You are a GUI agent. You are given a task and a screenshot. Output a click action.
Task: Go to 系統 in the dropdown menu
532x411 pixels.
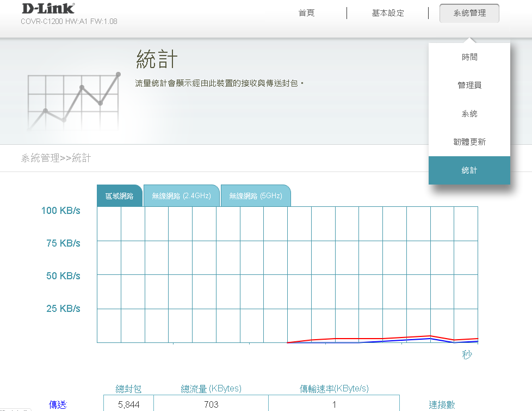(x=469, y=114)
